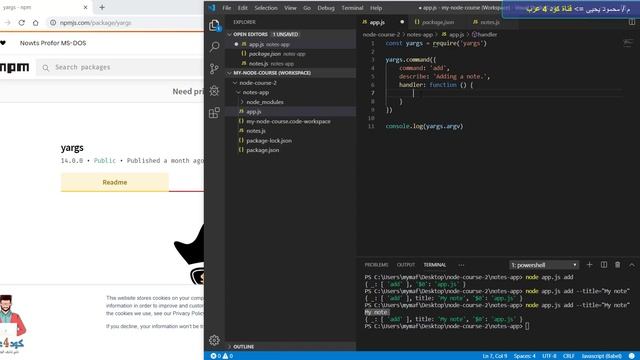Click the UTF-8 encoding status entry
The width and height of the screenshot is (640, 360).
[x=549, y=356]
